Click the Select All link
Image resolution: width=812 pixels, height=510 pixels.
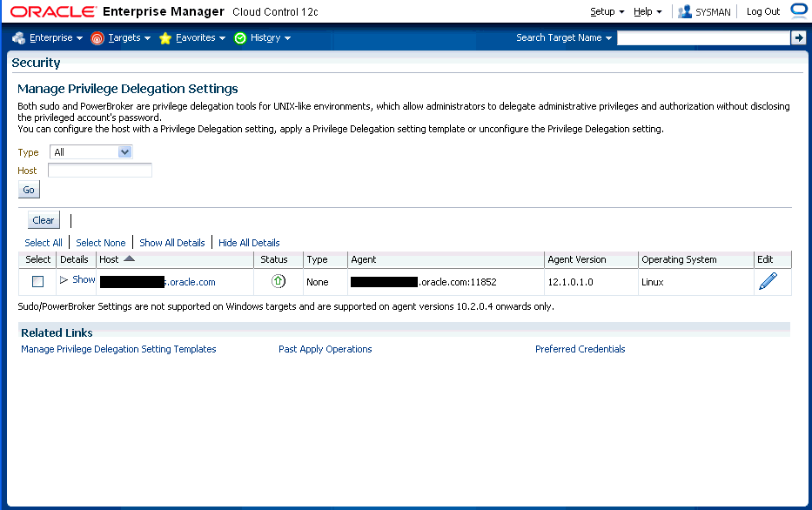[44, 243]
